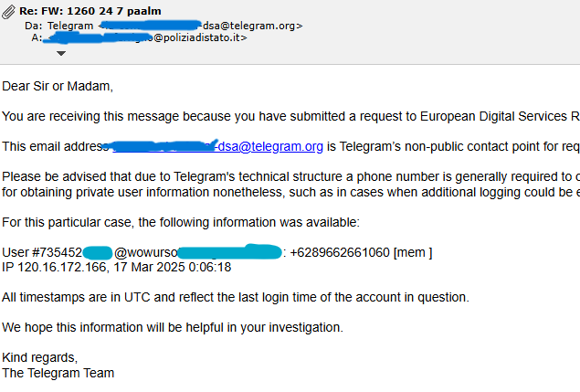This screenshot has width=580, height=392.
Task: Click the [mem ] tag text
Action: coord(413,252)
